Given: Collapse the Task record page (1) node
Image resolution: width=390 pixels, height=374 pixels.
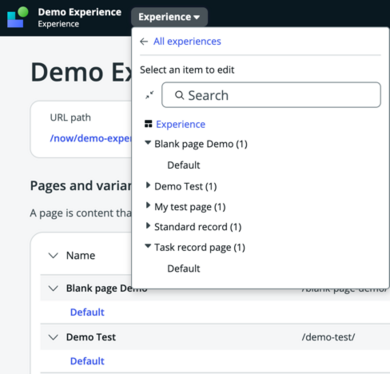Looking at the screenshot, I should (x=148, y=246).
